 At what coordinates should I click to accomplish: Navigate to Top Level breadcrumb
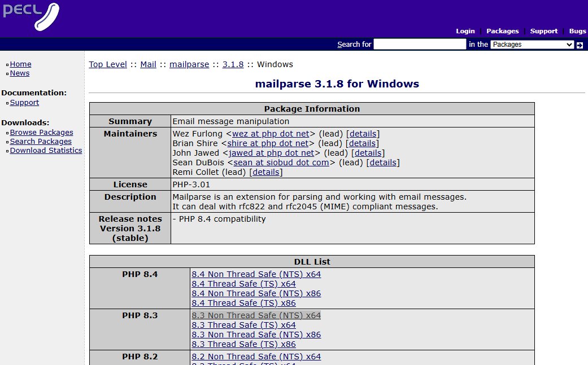pyautogui.click(x=108, y=64)
